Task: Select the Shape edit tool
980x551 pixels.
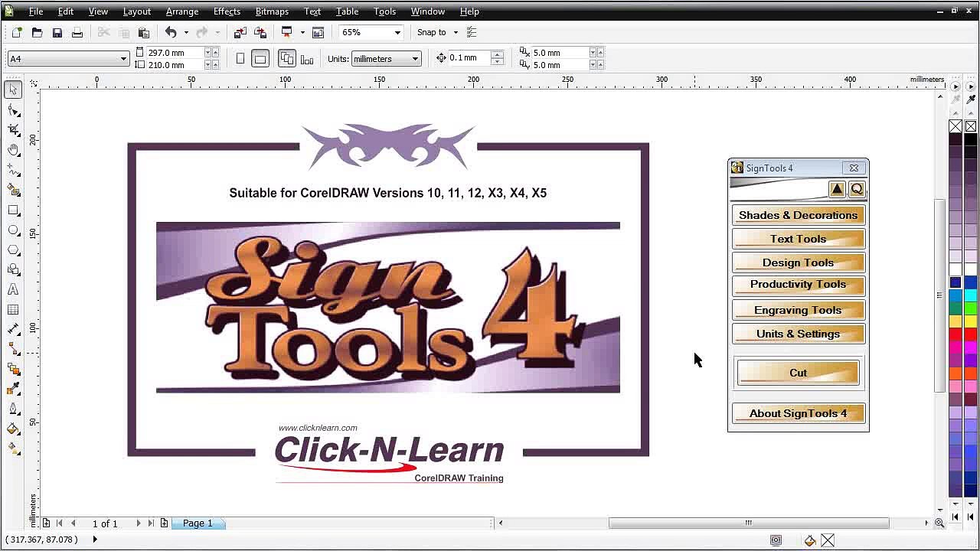Action: [x=13, y=110]
